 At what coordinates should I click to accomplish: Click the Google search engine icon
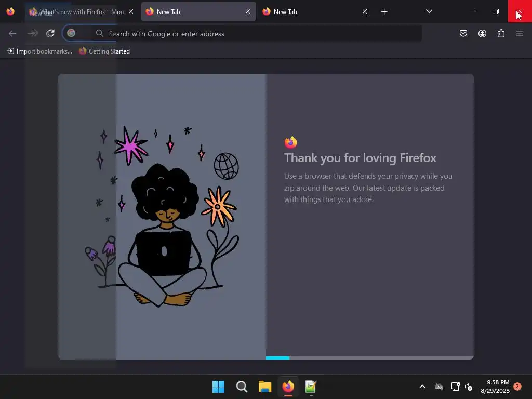[71, 33]
